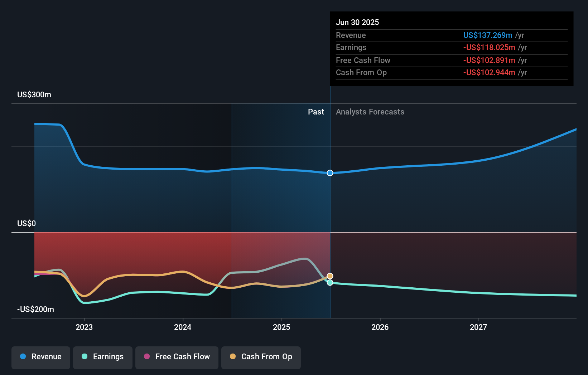Click the -US$102.891m free cash flow value

pos(489,60)
